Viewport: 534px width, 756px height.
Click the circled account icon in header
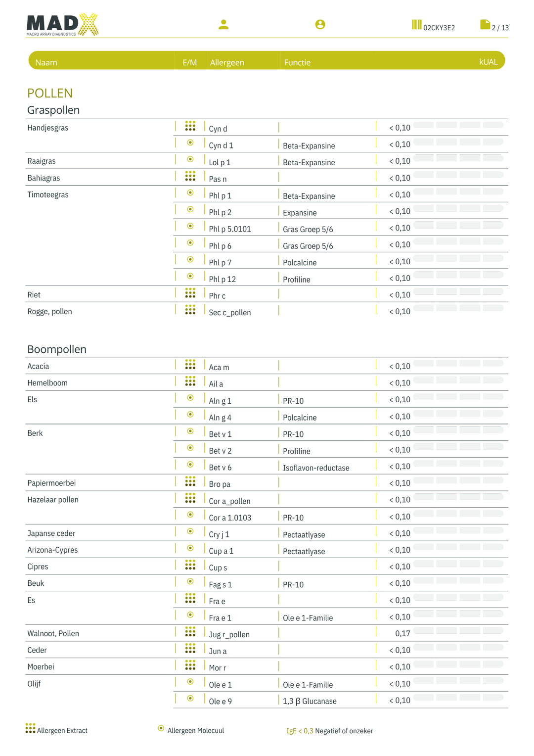pos(320,24)
